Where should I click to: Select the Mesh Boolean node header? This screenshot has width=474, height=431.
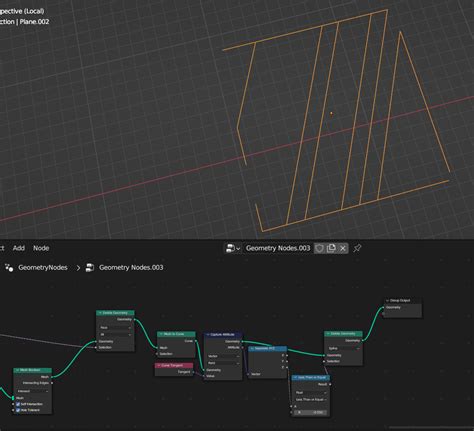click(x=33, y=370)
